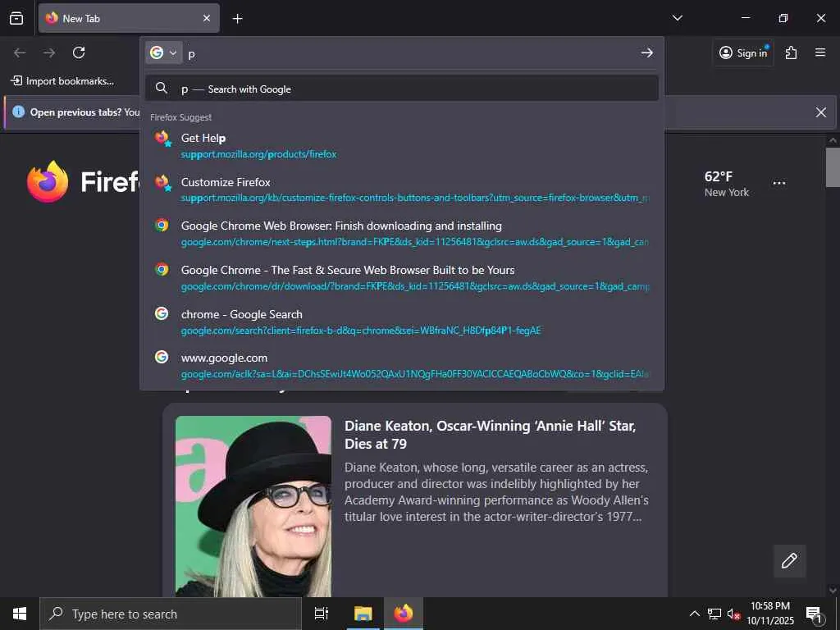
Task: Open the Extensions puzzle icon
Action: click(791, 52)
